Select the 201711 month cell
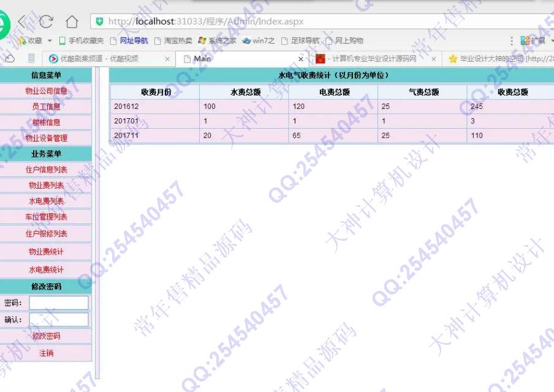 pyautogui.click(x=155, y=135)
